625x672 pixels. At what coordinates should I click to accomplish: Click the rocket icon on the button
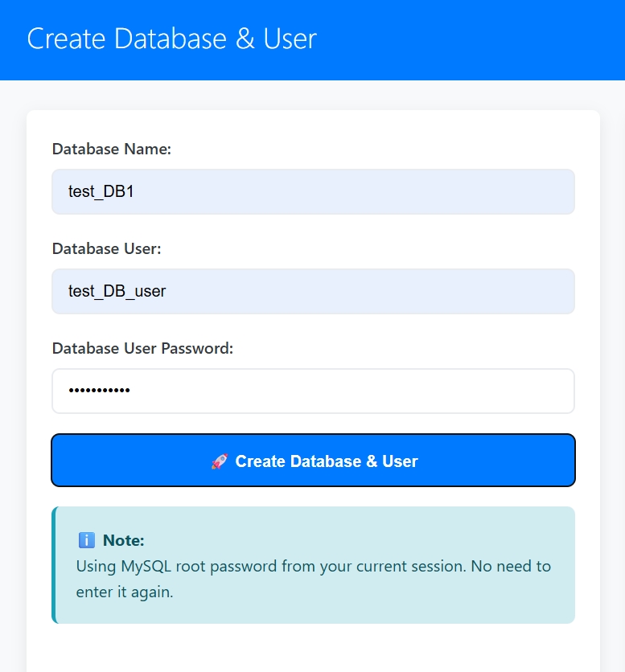tap(220, 461)
